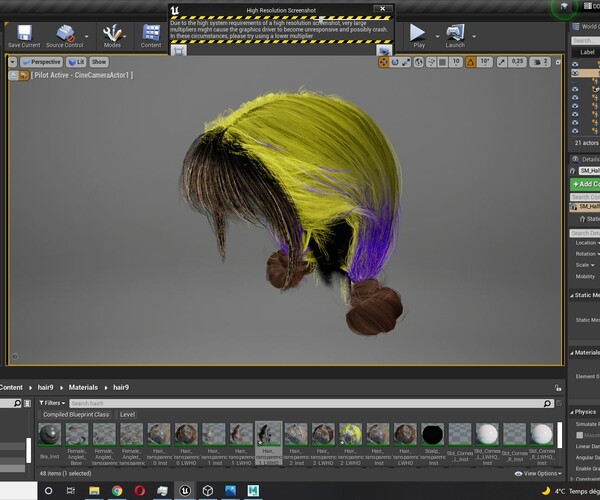Click the Launch gamepad icon
This screenshot has width=600, height=500.
tap(455, 33)
